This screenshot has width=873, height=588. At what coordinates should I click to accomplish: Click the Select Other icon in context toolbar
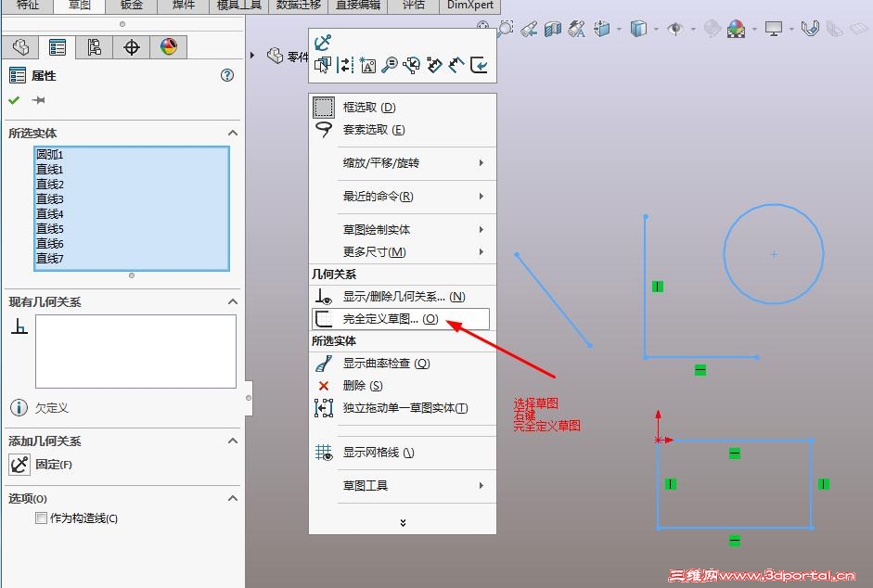point(322,66)
